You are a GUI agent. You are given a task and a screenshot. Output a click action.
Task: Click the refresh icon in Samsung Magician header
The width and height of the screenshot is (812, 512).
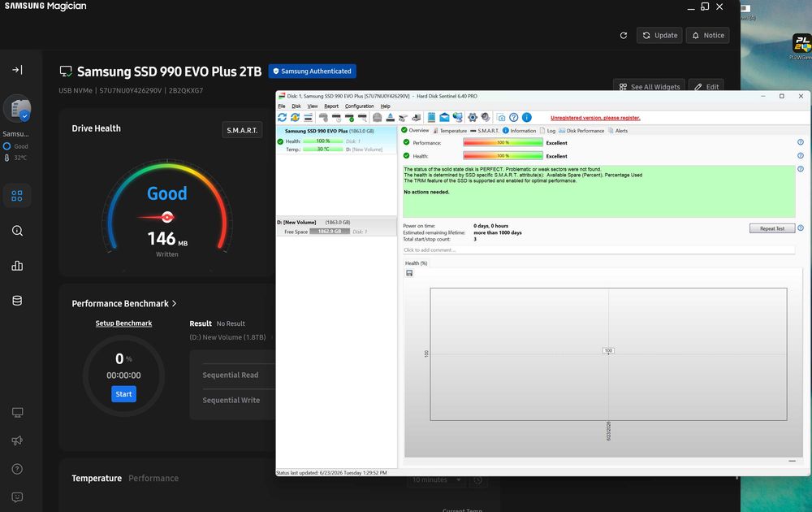[624, 35]
